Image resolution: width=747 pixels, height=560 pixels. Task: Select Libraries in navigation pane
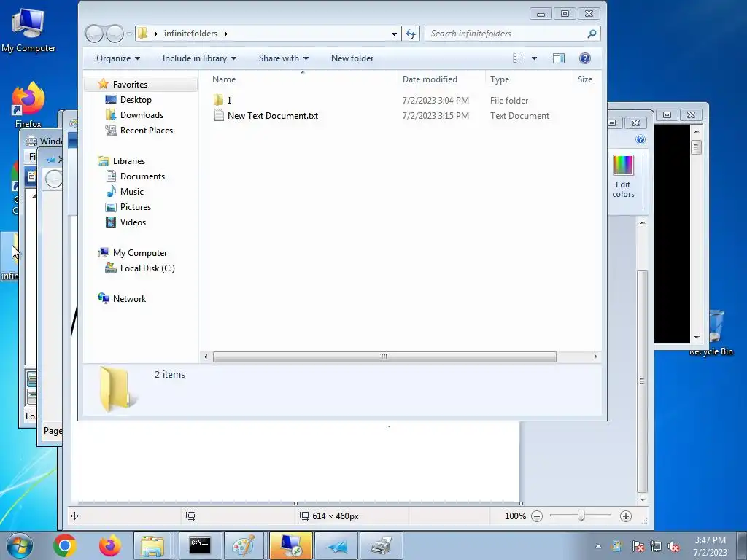(128, 161)
